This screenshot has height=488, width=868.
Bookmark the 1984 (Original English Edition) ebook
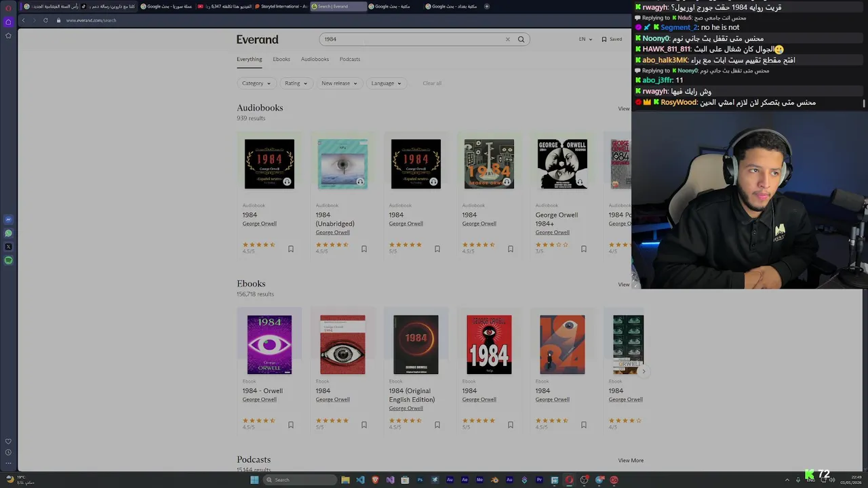pos(437,425)
